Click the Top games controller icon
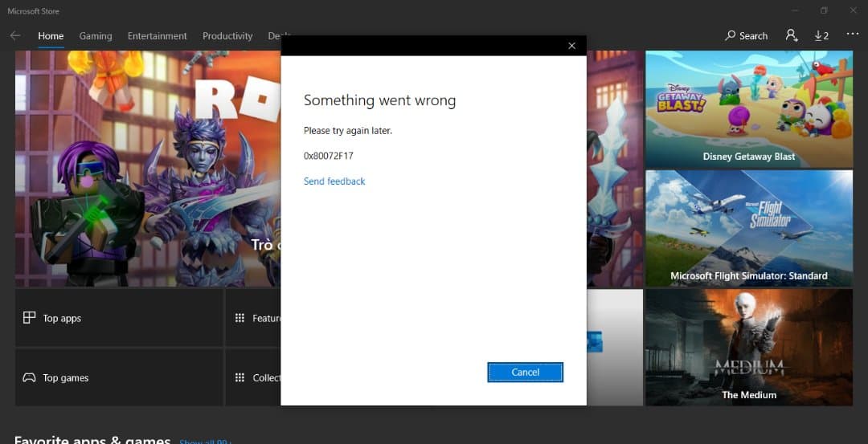868x444 pixels. pos(29,377)
